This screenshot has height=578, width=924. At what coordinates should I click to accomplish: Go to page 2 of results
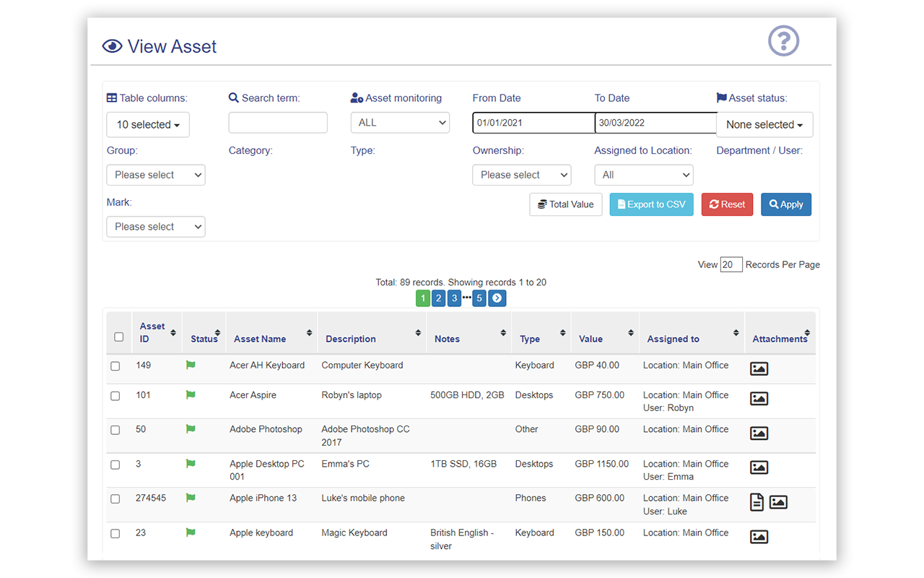click(438, 298)
